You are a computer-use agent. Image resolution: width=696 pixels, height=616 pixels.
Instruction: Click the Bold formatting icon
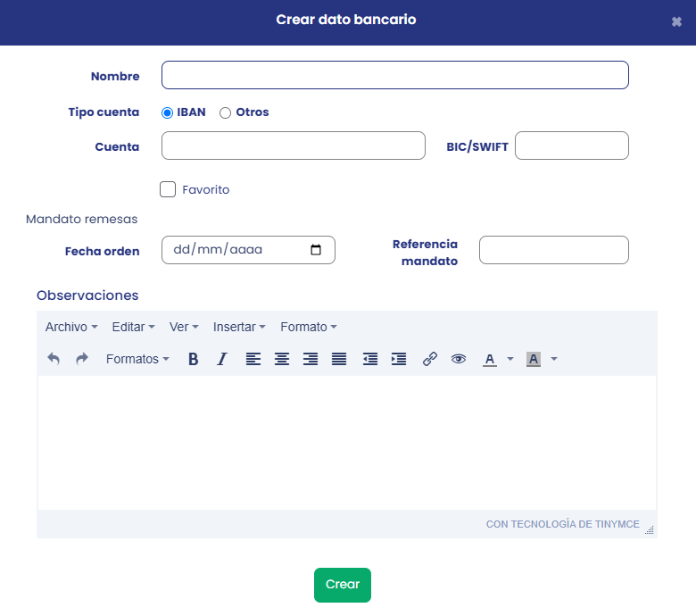(193, 359)
